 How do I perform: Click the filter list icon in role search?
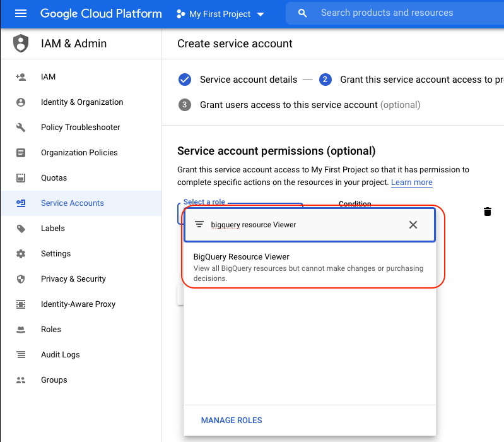[x=199, y=225]
